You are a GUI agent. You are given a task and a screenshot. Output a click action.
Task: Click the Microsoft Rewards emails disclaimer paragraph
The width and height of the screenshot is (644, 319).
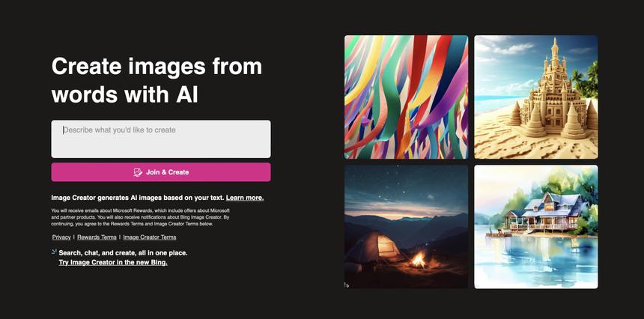[141, 217]
